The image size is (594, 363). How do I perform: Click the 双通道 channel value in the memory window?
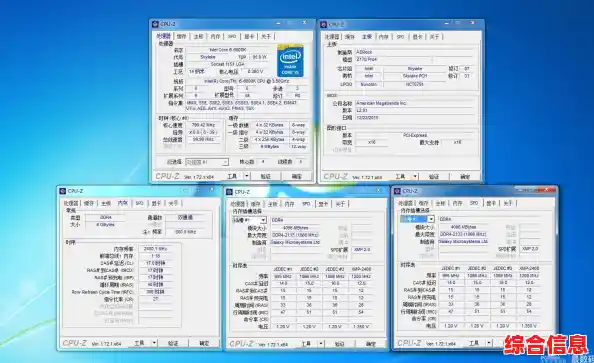tap(185, 217)
